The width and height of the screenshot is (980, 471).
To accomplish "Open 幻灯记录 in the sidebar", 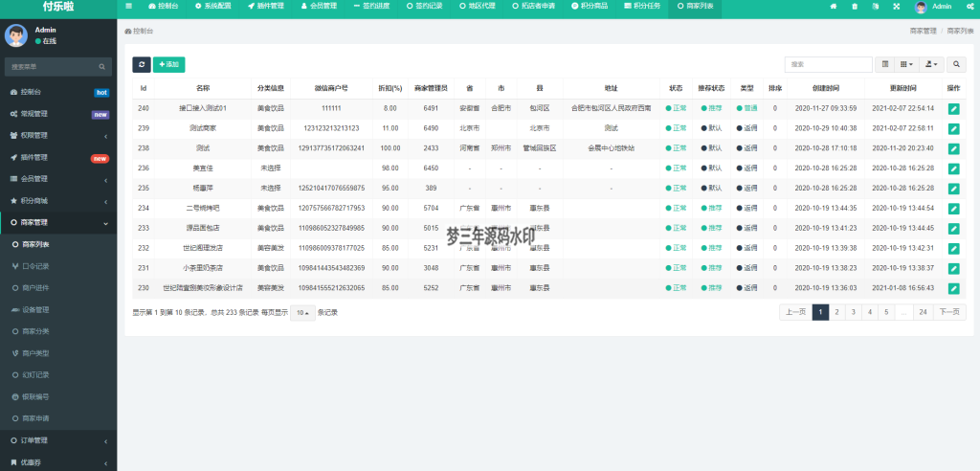I will (58, 375).
